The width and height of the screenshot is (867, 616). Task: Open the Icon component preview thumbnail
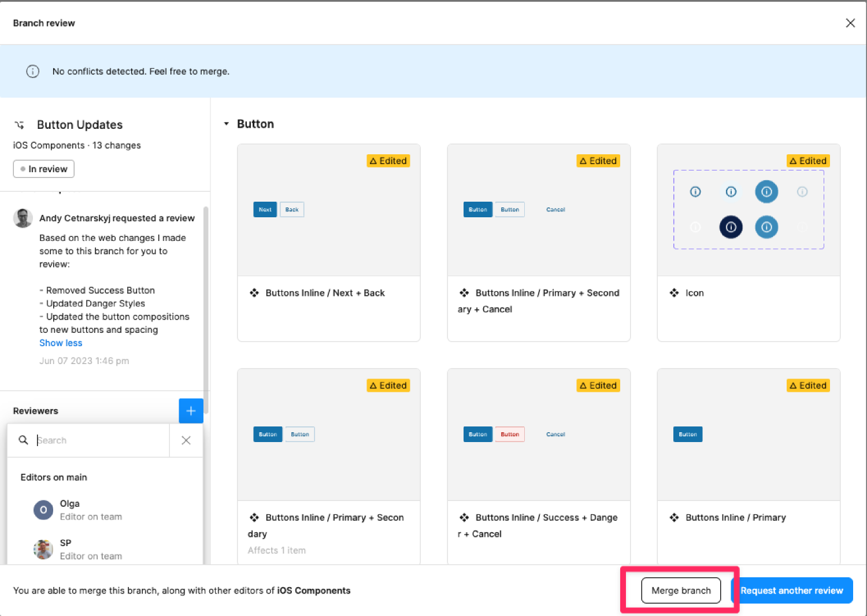point(748,210)
